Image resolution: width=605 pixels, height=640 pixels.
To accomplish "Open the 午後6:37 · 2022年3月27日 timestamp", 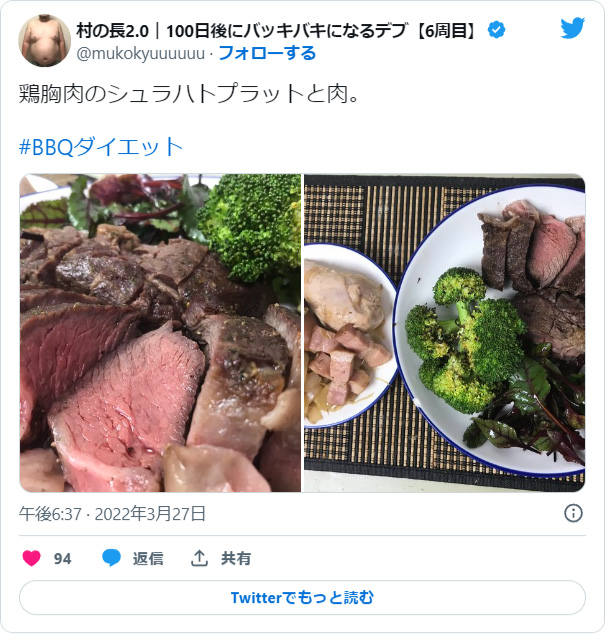I will tap(112, 513).
